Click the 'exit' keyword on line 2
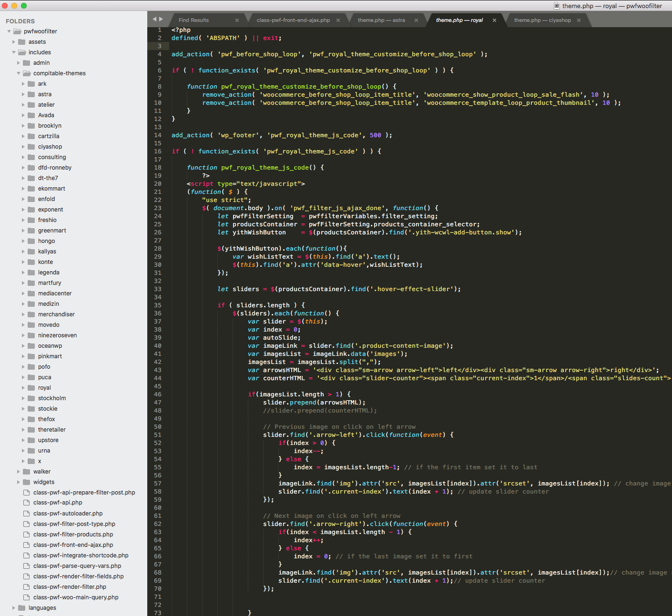The image size is (672, 616). pos(271,38)
